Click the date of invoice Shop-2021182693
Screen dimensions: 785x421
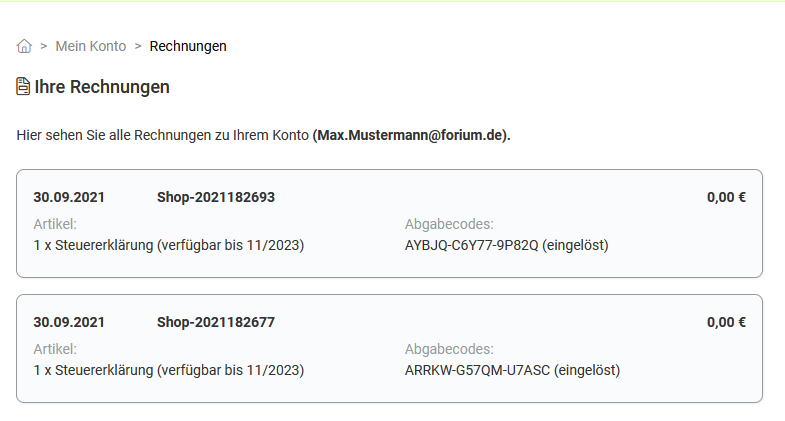pyautogui.click(x=69, y=197)
